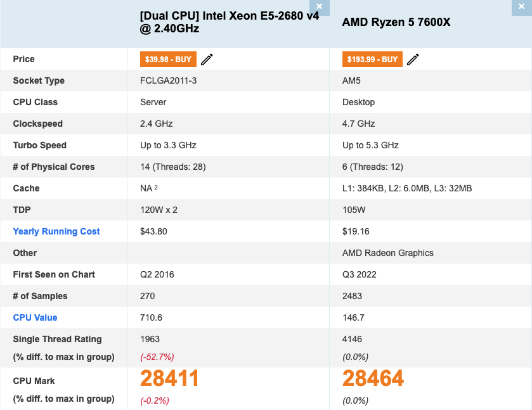Click the CPU Class row label

point(36,102)
